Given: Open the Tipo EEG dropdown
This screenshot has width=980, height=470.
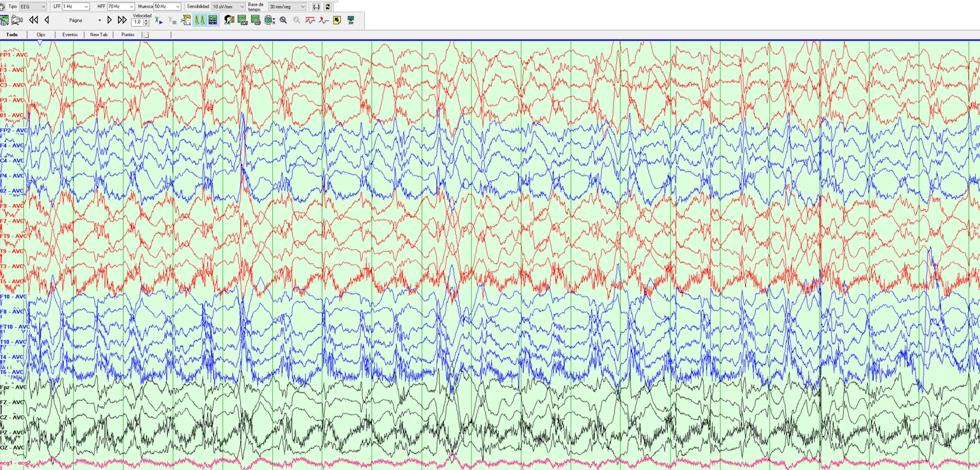Looking at the screenshot, I should [x=33, y=6].
